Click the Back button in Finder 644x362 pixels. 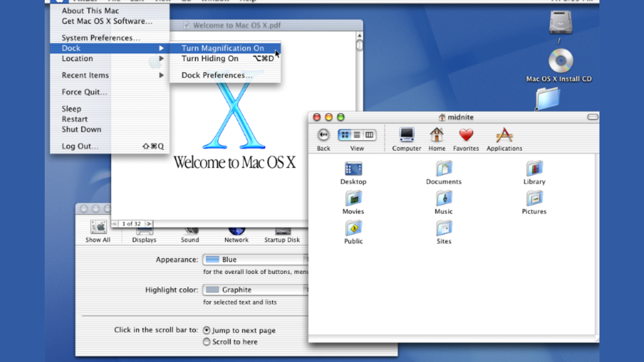pyautogui.click(x=324, y=135)
